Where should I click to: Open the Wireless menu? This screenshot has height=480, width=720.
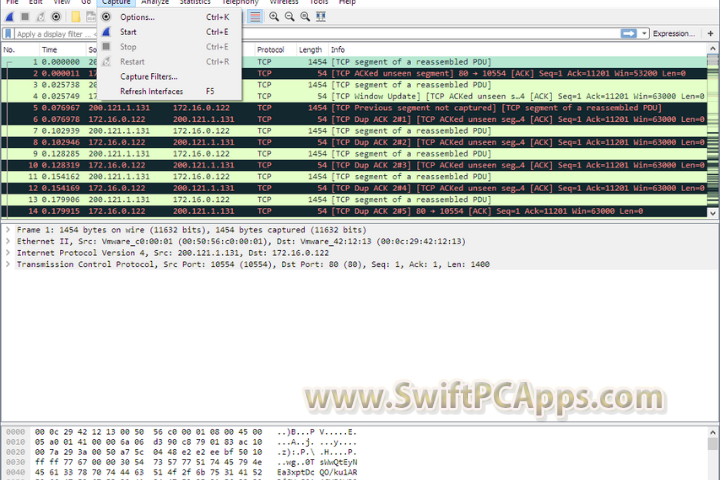(x=284, y=2)
